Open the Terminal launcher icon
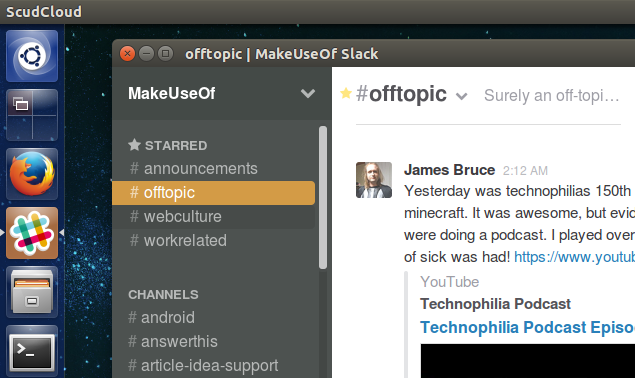The image size is (635, 378). pyautogui.click(x=32, y=351)
